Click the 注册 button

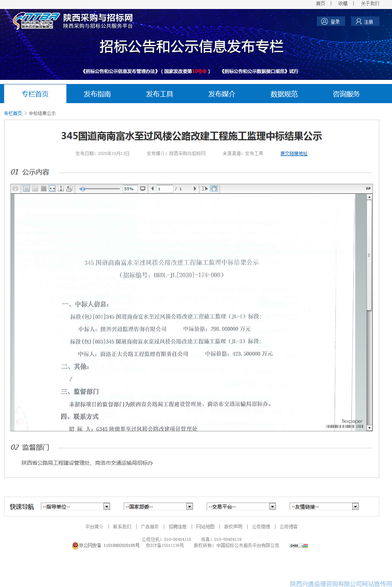(365, 21)
